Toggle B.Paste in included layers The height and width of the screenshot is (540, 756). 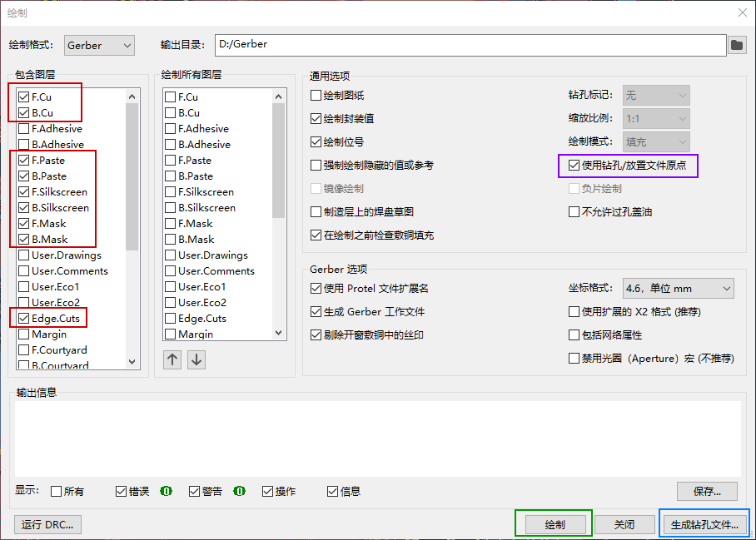point(23,176)
